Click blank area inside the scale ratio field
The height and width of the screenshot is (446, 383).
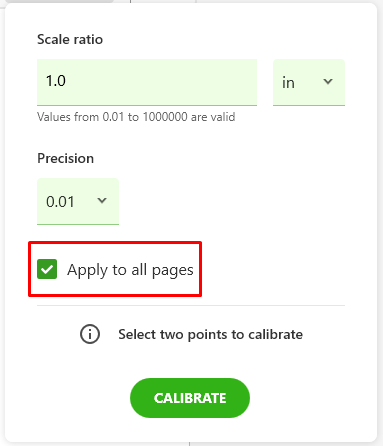pos(160,82)
